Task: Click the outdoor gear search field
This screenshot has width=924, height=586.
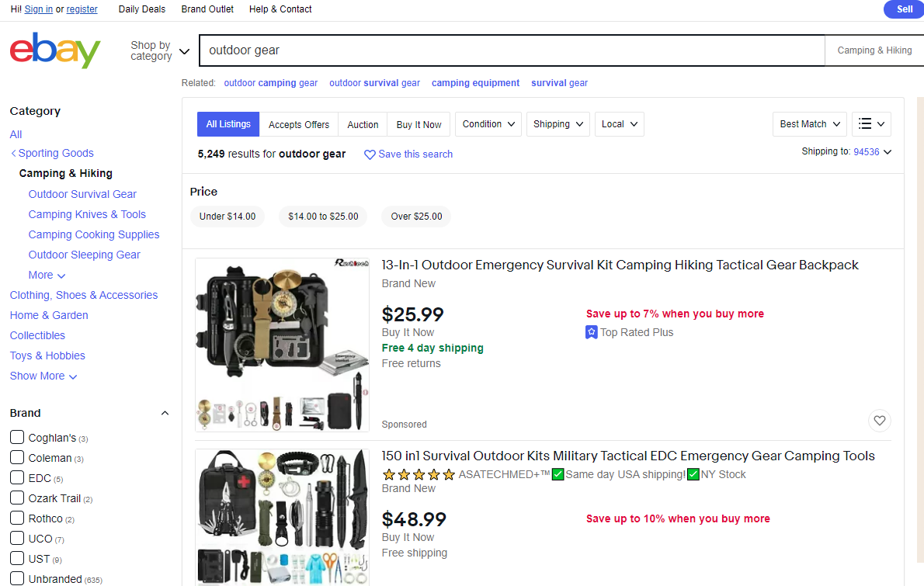Action: 512,50
